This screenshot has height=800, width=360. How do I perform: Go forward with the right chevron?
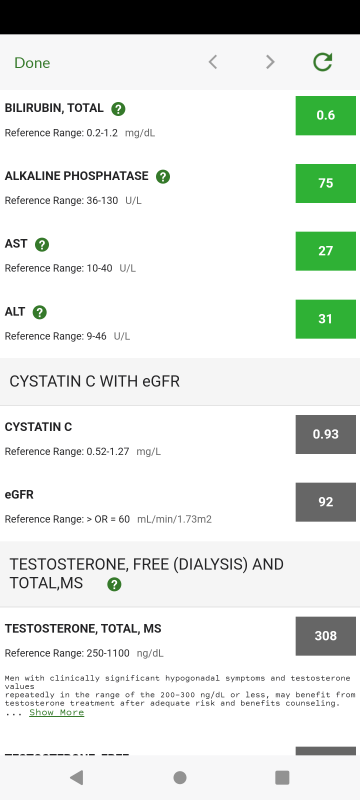tap(270, 62)
